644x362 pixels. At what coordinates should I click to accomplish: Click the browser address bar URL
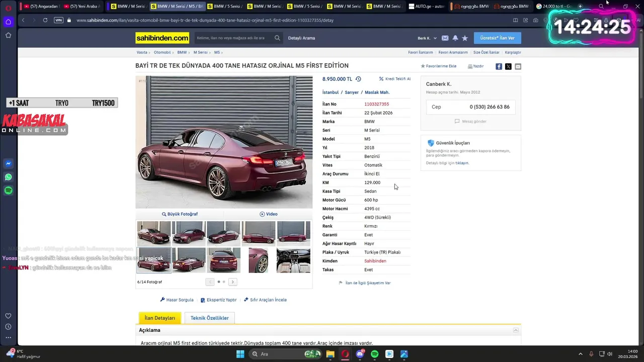[205, 20]
